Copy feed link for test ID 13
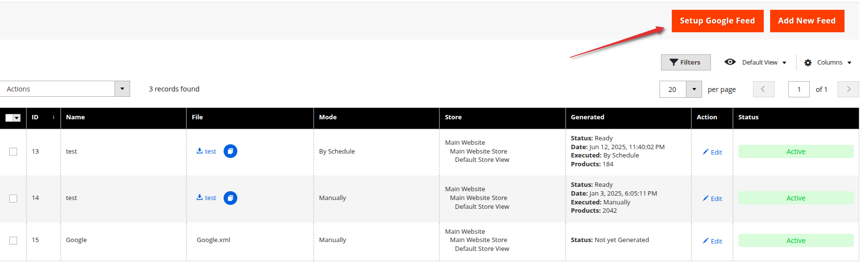The image size is (868, 268). coord(230,151)
